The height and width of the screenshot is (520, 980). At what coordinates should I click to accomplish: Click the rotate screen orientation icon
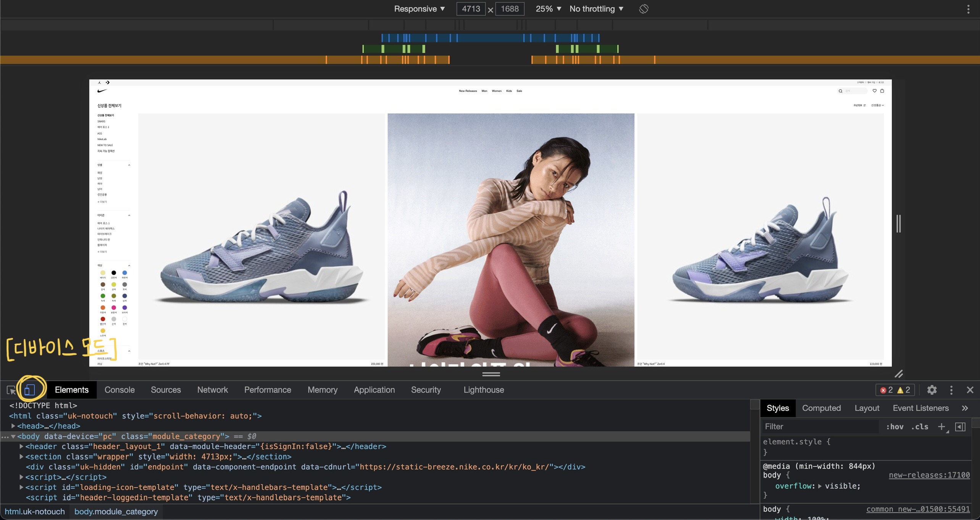click(644, 9)
